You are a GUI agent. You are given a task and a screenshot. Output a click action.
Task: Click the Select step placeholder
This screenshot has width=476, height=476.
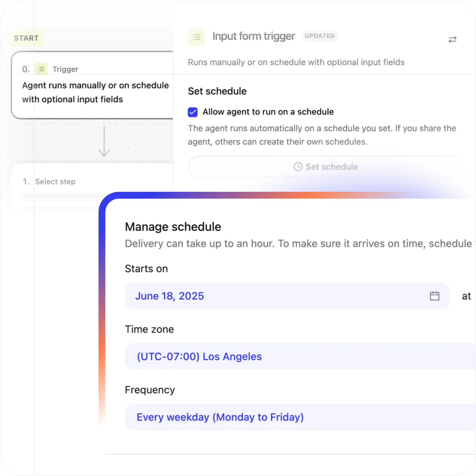tap(55, 181)
